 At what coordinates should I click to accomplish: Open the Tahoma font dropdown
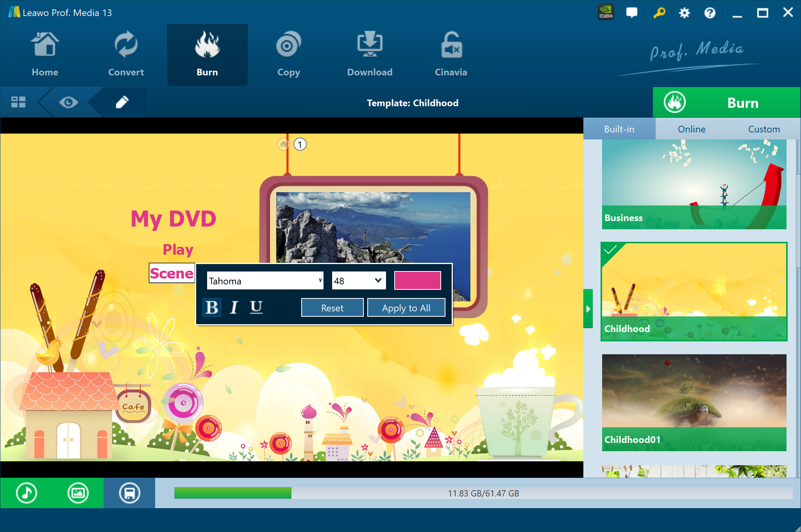click(x=265, y=281)
